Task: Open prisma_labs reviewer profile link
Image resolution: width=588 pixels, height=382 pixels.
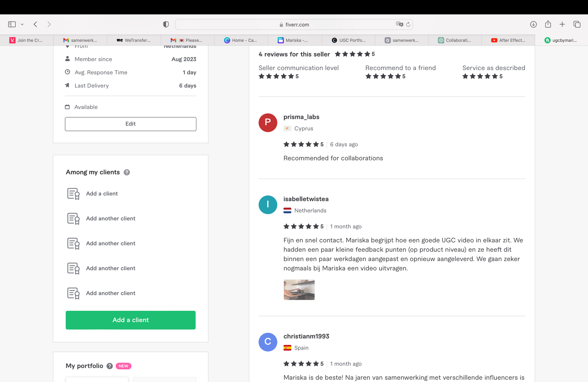Action: pyautogui.click(x=301, y=117)
